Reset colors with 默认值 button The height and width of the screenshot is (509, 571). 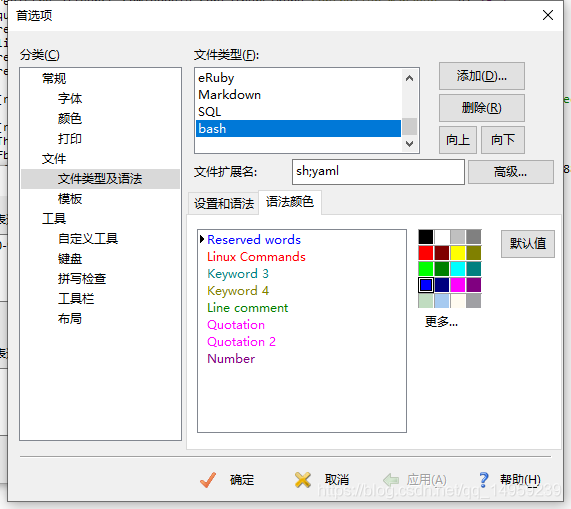point(528,244)
